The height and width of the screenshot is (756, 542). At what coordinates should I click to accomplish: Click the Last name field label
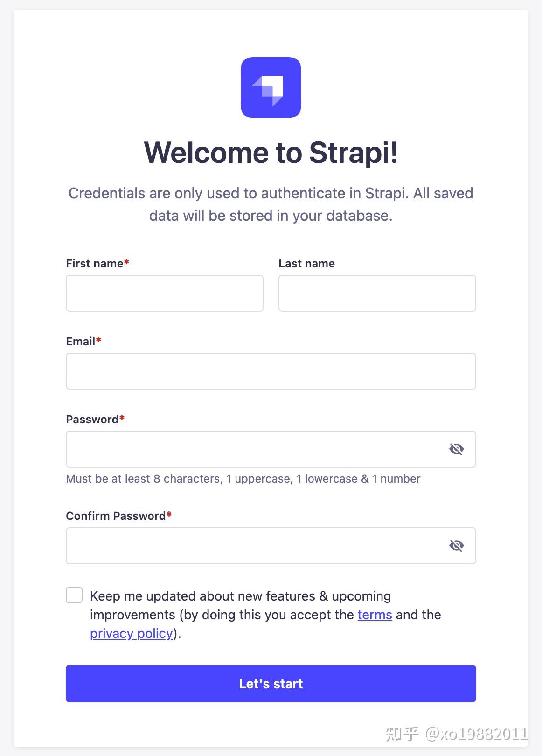(306, 263)
